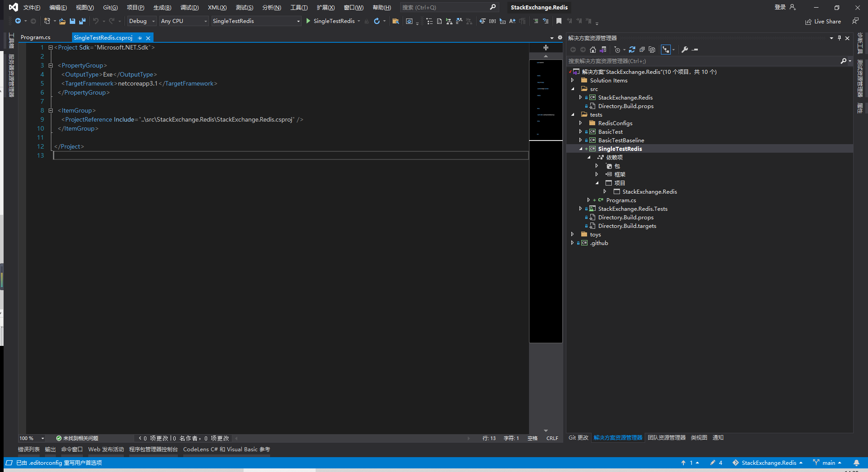Open notifications via the status bar bell
The height and width of the screenshot is (472, 868).
coord(856,463)
